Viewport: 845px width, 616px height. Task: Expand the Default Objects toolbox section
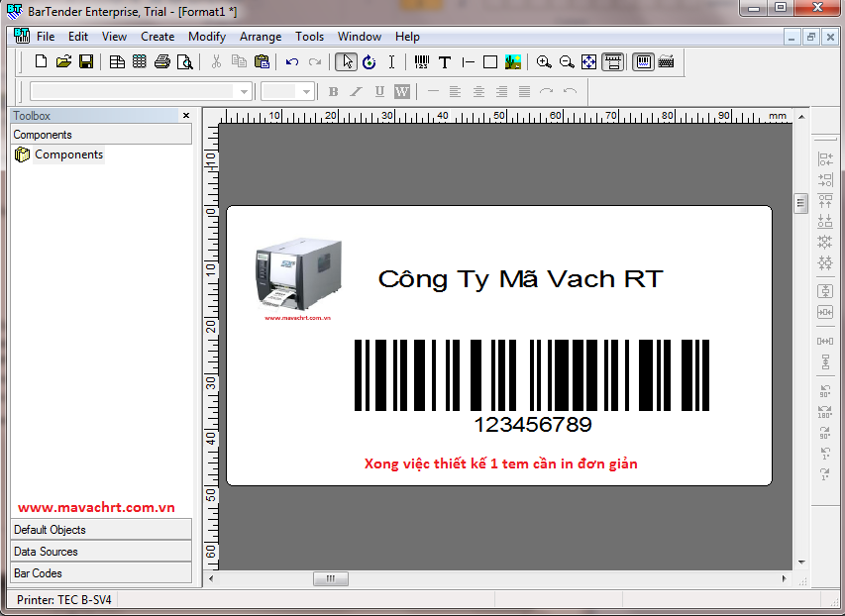tap(101, 529)
